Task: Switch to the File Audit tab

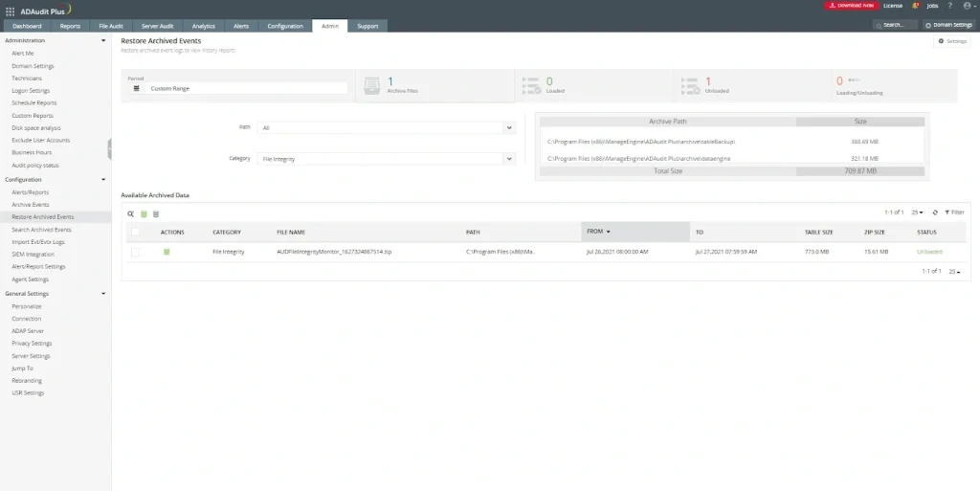Action: click(111, 26)
